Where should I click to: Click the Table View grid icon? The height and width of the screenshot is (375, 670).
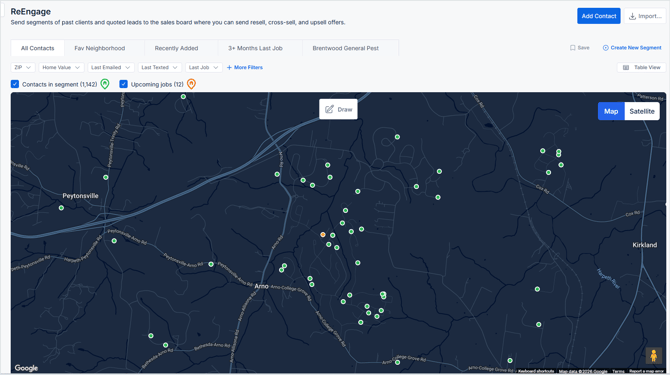[x=626, y=67]
